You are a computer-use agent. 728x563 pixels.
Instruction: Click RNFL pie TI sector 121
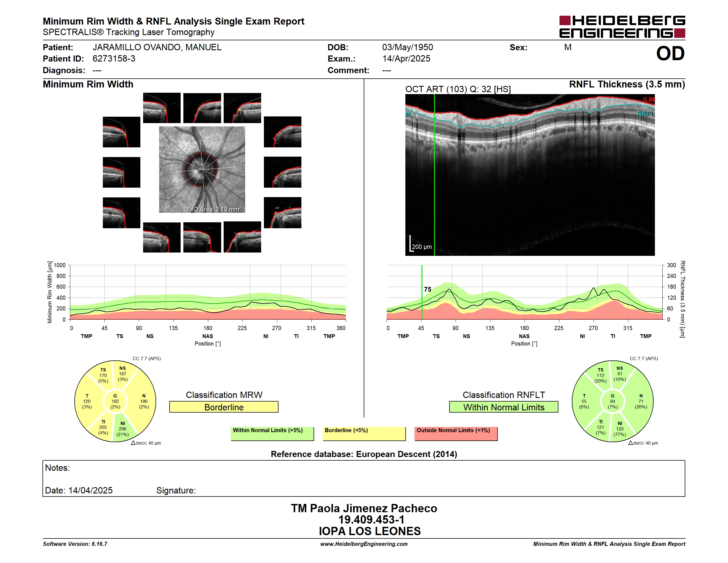[600, 427]
